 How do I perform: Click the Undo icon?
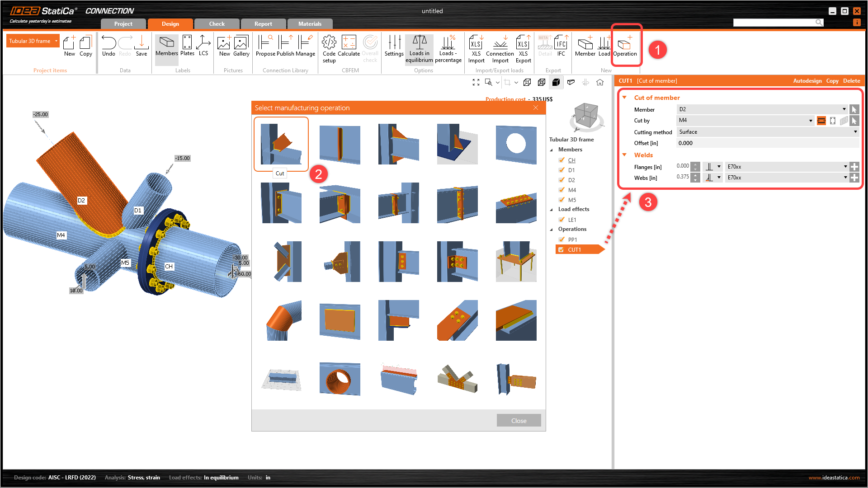108,46
